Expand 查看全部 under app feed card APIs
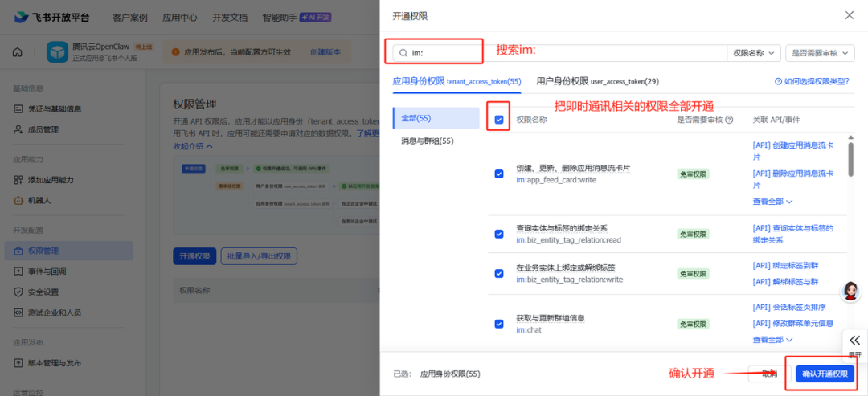Image resolution: width=868 pixels, height=396 pixels. pos(772,202)
